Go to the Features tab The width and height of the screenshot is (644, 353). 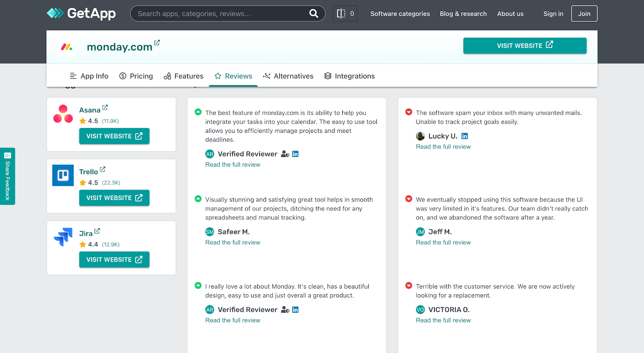(184, 76)
